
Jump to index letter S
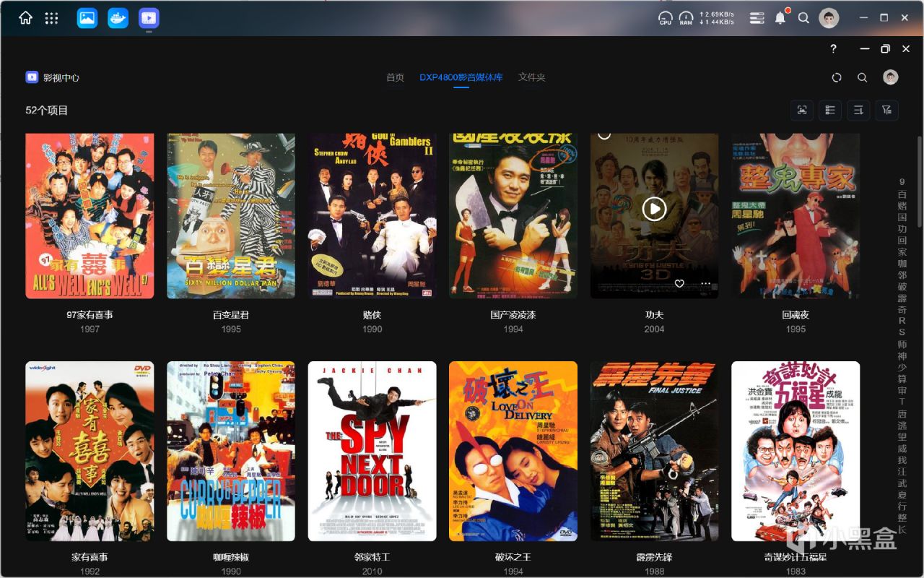coord(902,332)
